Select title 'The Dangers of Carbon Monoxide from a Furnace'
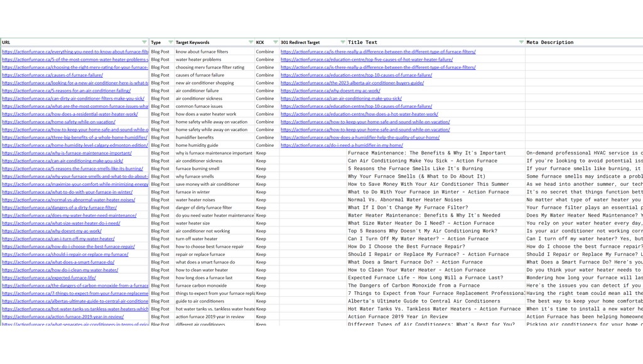Viewport: 643px width, 364px height. [x=413, y=286]
